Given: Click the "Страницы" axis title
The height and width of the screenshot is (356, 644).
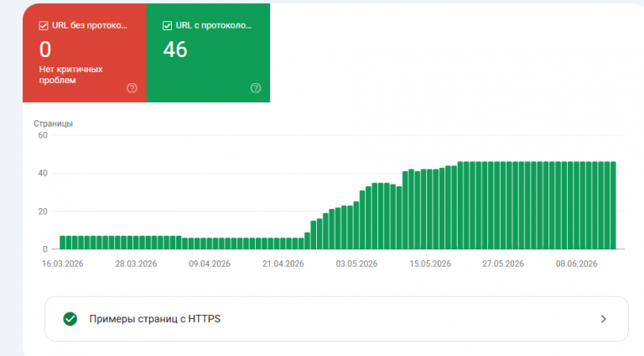Looking at the screenshot, I should [54, 123].
